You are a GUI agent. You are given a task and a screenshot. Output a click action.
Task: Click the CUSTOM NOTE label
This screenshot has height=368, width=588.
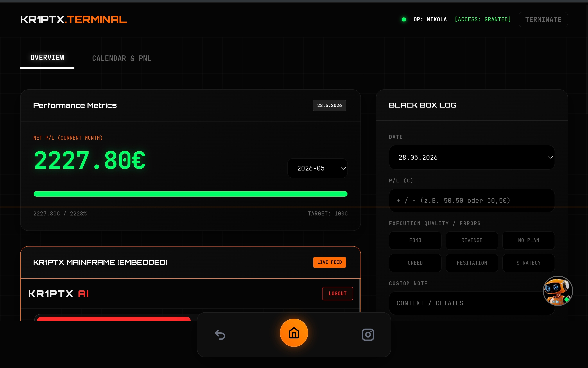click(x=408, y=284)
